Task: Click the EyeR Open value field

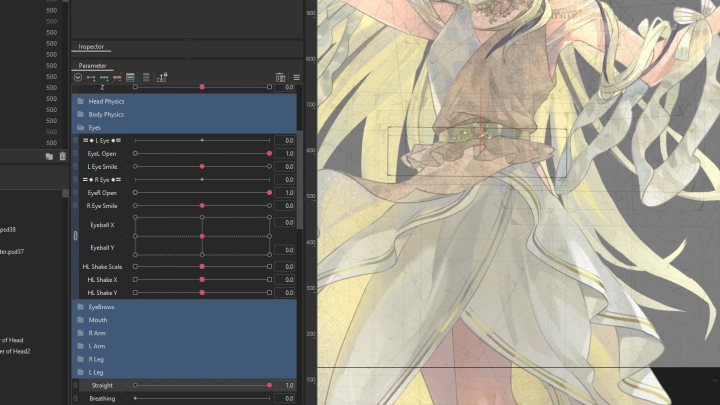Action: [x=284, y=193]
